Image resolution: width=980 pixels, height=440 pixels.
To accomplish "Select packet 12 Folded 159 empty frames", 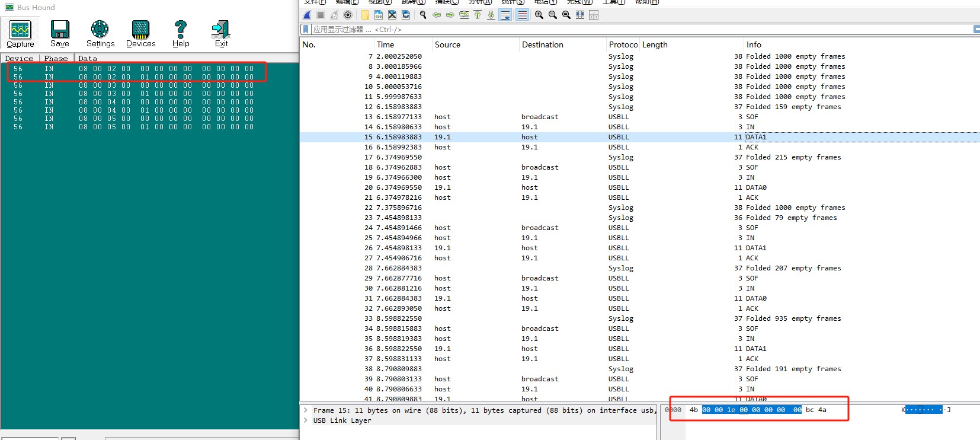I will click(x=640, y=107).
